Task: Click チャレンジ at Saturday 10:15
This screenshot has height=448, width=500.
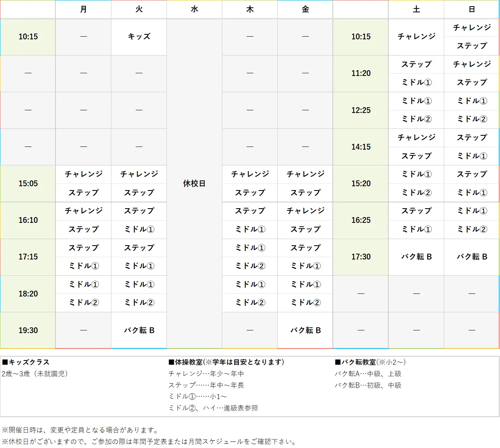Action: (x=416, y=37)
